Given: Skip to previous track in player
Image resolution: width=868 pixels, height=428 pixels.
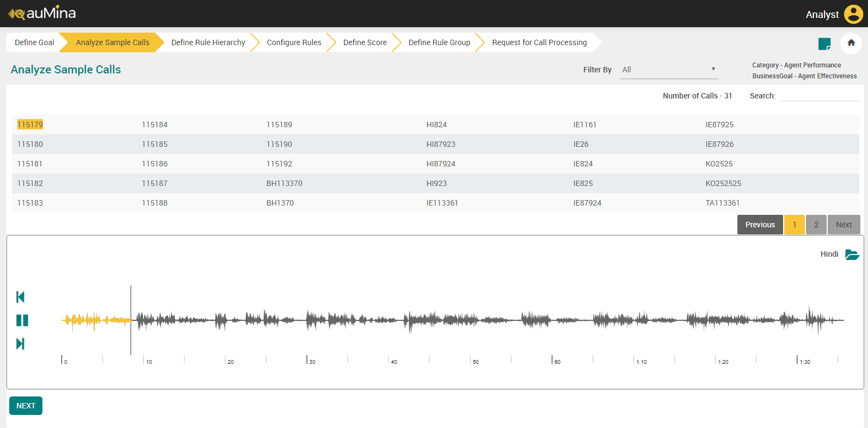Looking at the screenshot, I should pos(21,297).
